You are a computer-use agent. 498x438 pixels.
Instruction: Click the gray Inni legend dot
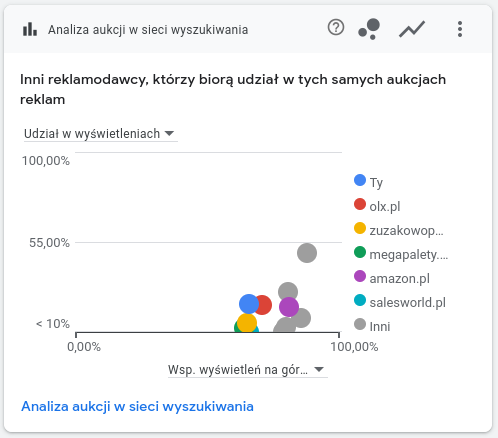pyautogui.click(x=360, y=324)
